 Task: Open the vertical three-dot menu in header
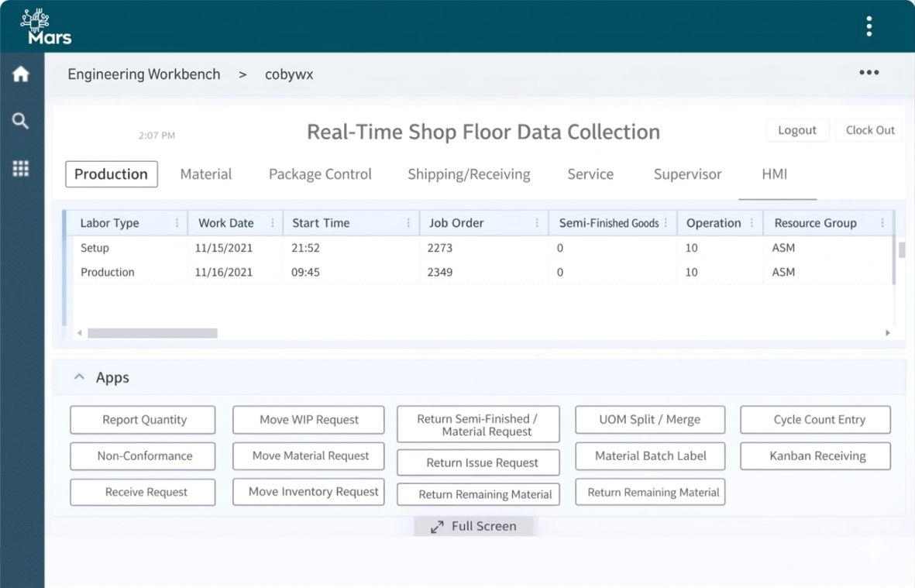pyautogui.click(x=869, y=26)
